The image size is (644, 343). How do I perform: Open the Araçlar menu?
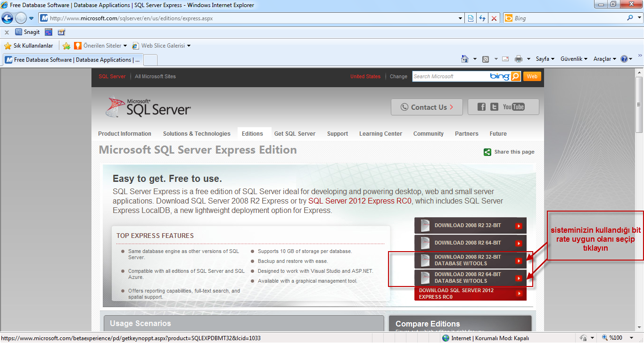click(605, 59)
